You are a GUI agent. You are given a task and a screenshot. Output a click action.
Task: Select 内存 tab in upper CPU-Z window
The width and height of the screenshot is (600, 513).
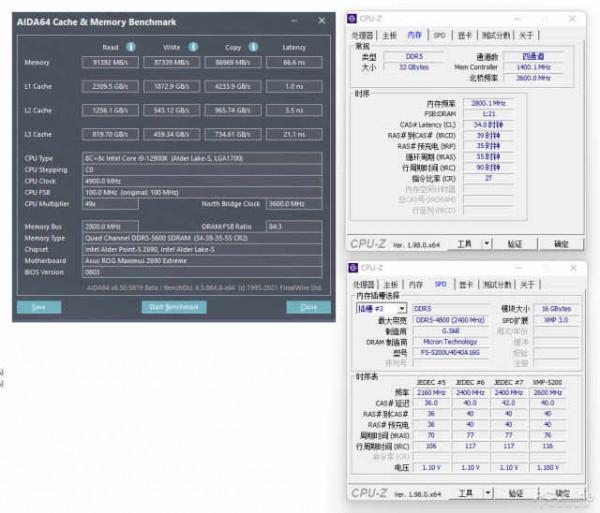pos(414,36)
